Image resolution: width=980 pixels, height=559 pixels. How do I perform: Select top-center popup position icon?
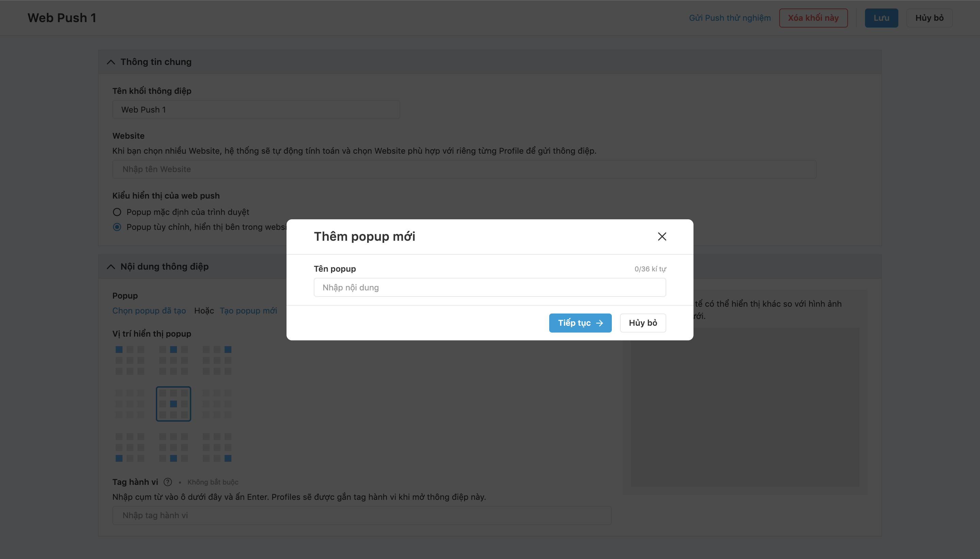click(173, 360)
